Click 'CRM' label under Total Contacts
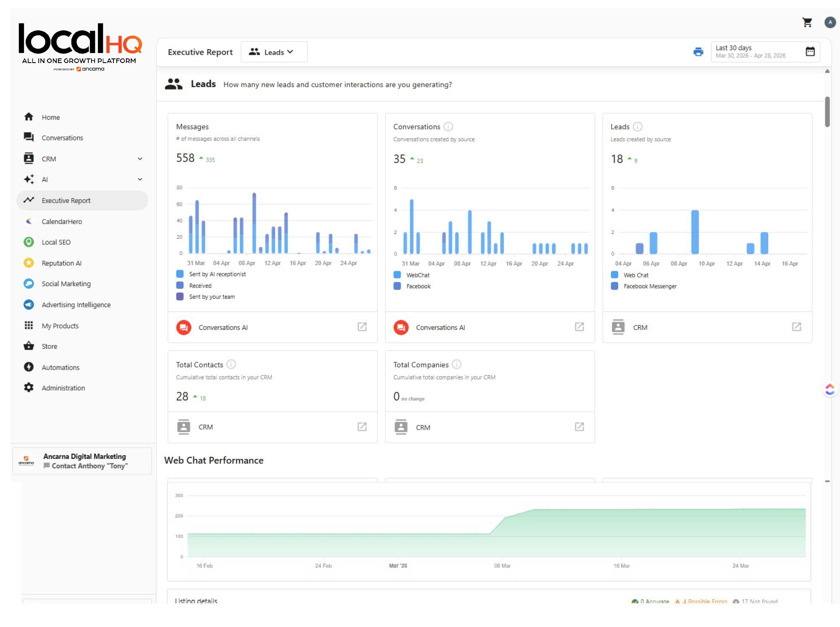Viewport: 840px width, 627px height. pyautogui.click(x=205, y=427)
